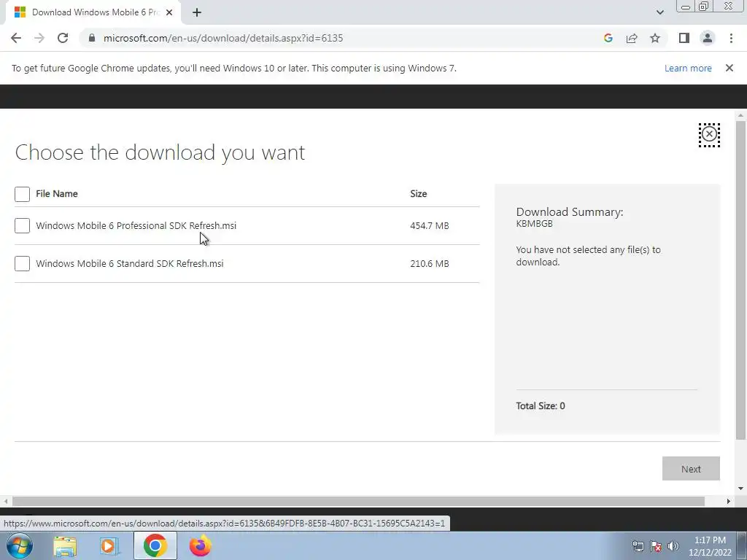Click scroll-up arrow on vertical scrollbar

pos(740,116)
